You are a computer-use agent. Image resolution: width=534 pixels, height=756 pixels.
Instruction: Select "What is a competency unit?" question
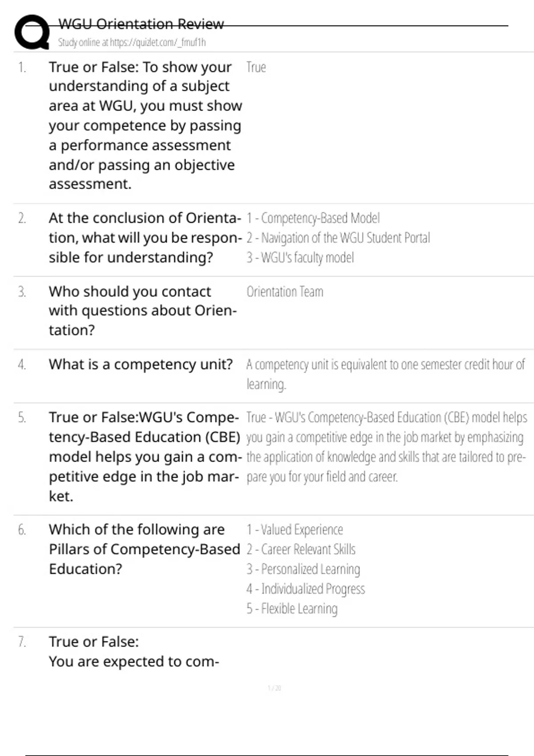coord(141,364)
